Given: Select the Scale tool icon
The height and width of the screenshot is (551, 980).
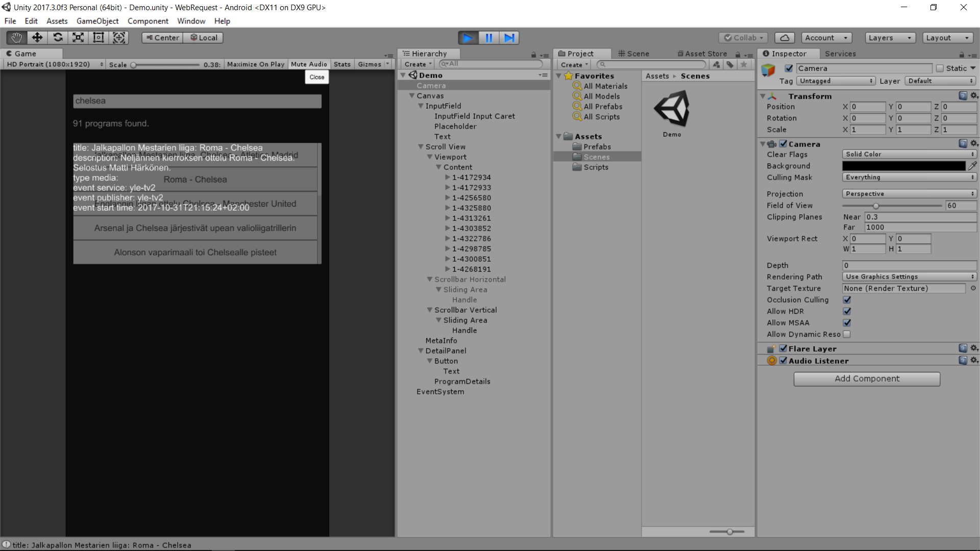Looking at the screenshot, I should point(78,38).
